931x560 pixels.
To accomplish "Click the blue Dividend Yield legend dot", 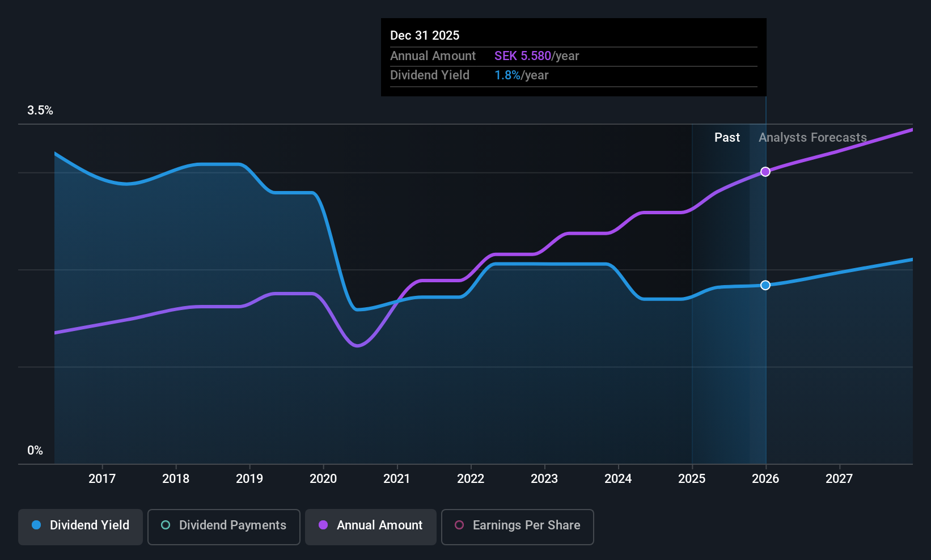I will click(x=36, y=525).
